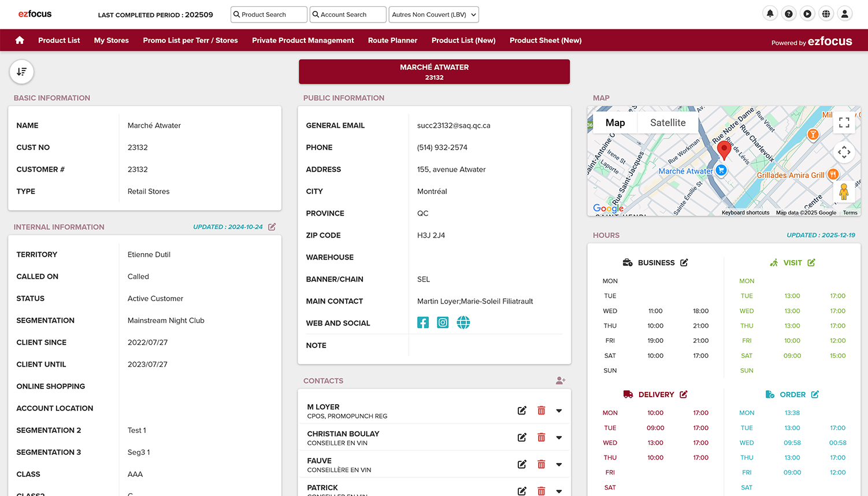Edit internal information via pencil icon
This screenshot has width=868, height=496.
272,227
